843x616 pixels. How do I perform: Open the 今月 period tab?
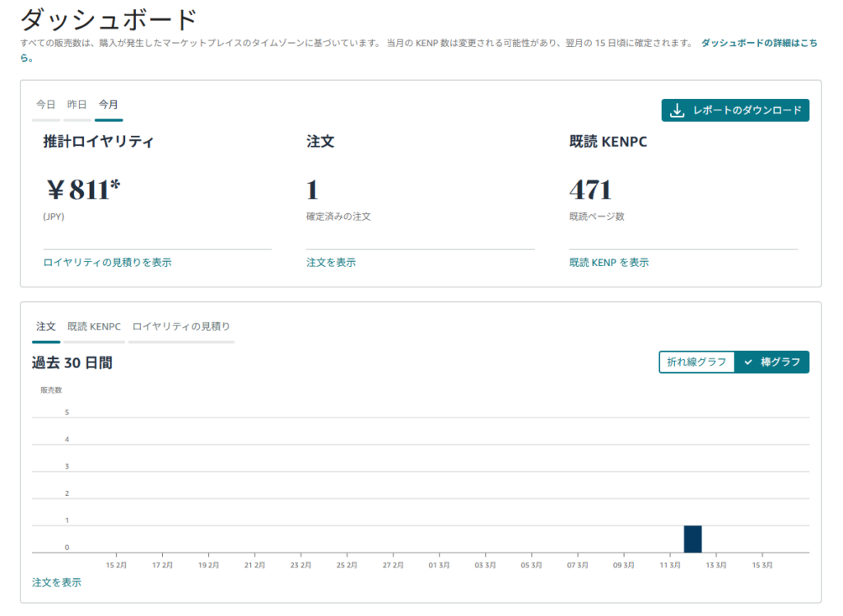click(109, 105)
